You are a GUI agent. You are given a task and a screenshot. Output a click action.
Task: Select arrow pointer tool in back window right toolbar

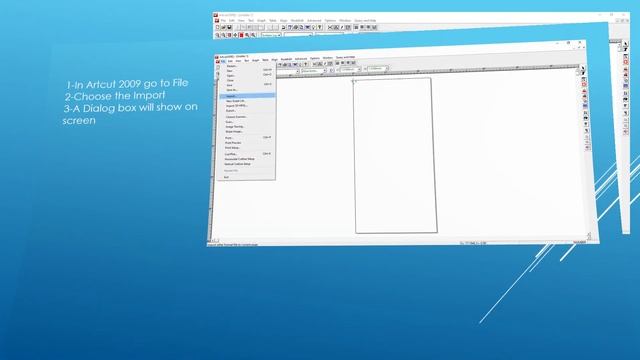pyautogui.click(x=625, y=44)
